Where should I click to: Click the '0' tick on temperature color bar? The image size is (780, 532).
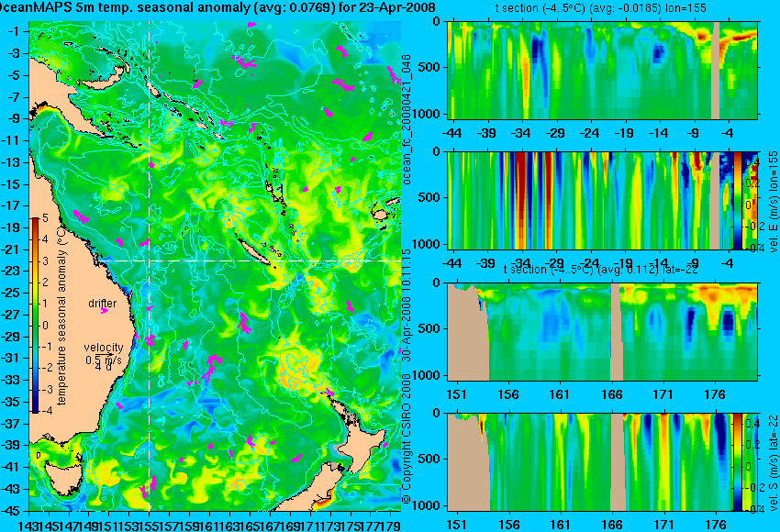(45, 326)
